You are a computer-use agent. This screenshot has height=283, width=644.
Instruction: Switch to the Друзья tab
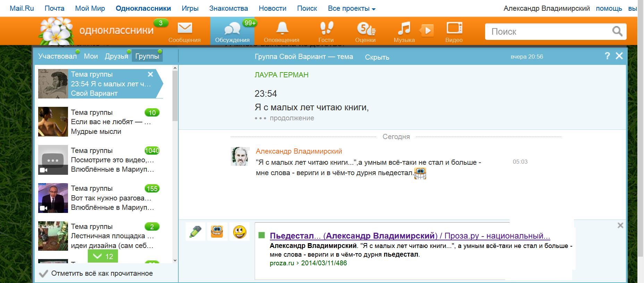tap(117, 56)
